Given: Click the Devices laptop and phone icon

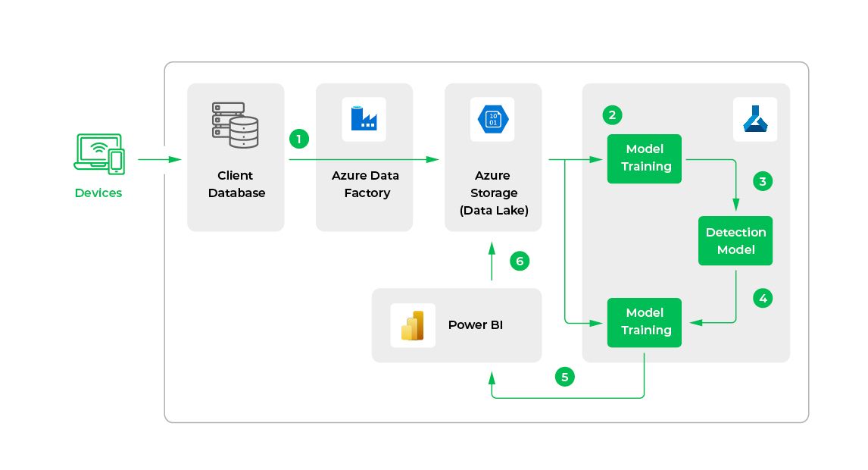Looking at the screenshot, I should (x=99, y=152).
